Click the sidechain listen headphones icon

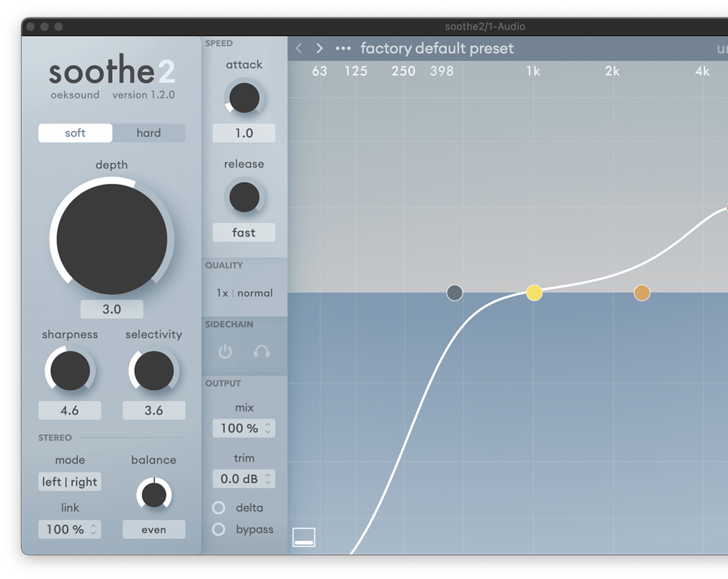262,351
